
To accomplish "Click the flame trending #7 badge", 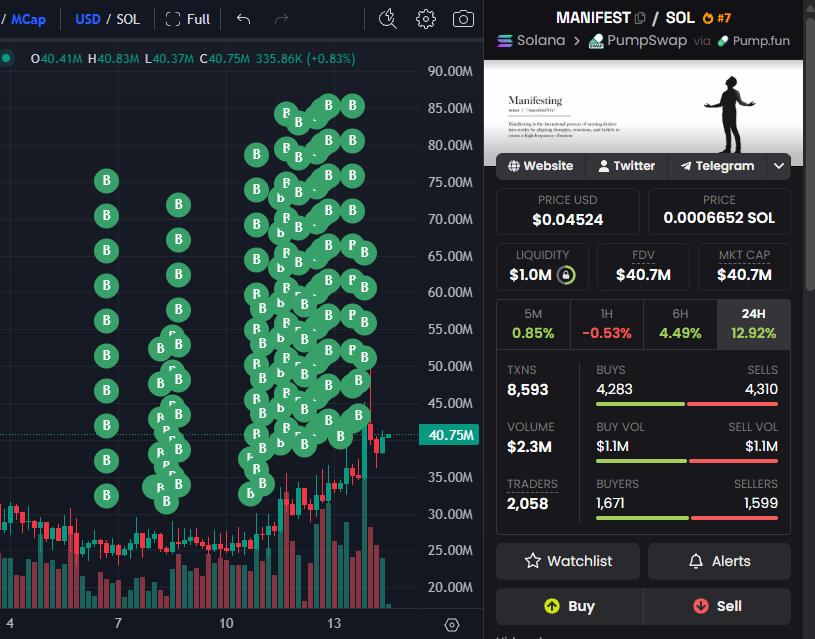I will coord(717,18).
